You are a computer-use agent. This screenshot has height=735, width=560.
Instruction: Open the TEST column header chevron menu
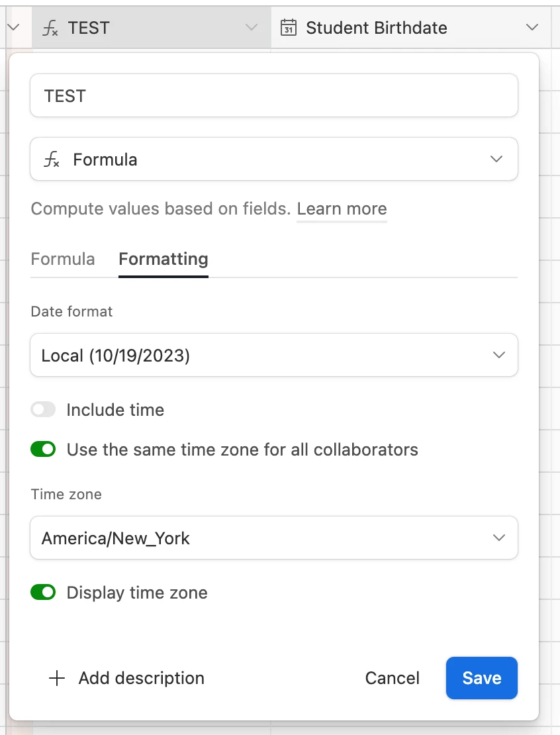pyautogui.click(x=251, y=28)
